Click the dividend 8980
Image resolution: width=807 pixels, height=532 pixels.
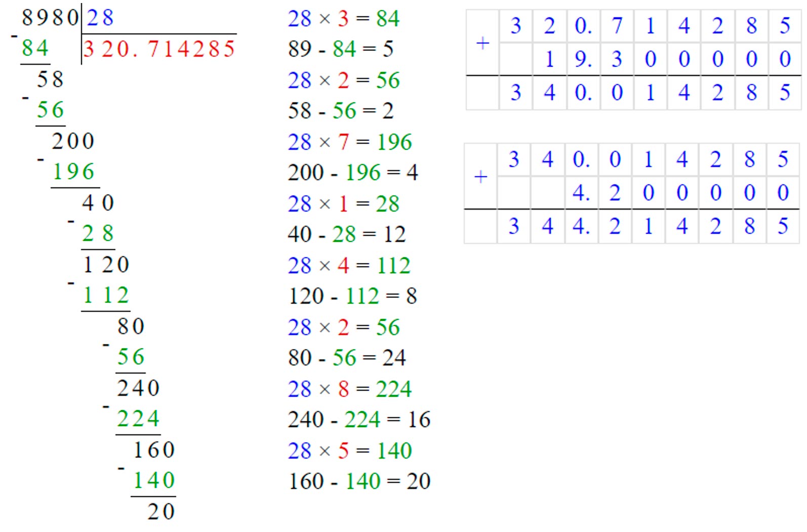point(50,18)
